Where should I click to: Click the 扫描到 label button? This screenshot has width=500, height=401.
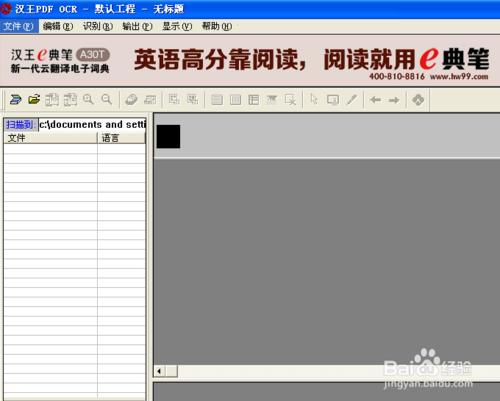click(21, 125)
